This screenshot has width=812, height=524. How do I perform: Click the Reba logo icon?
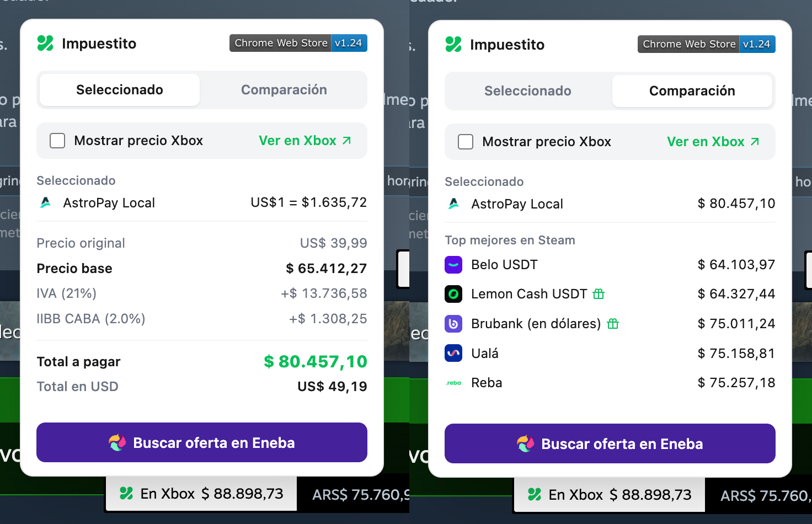coord(453,383)
